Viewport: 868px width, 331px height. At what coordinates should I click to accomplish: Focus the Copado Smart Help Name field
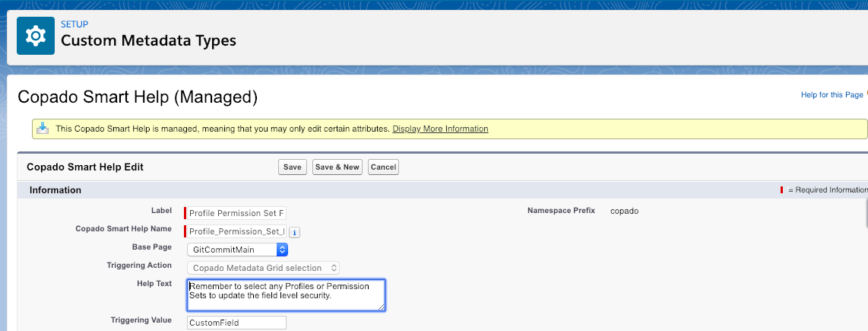[236, 231]
